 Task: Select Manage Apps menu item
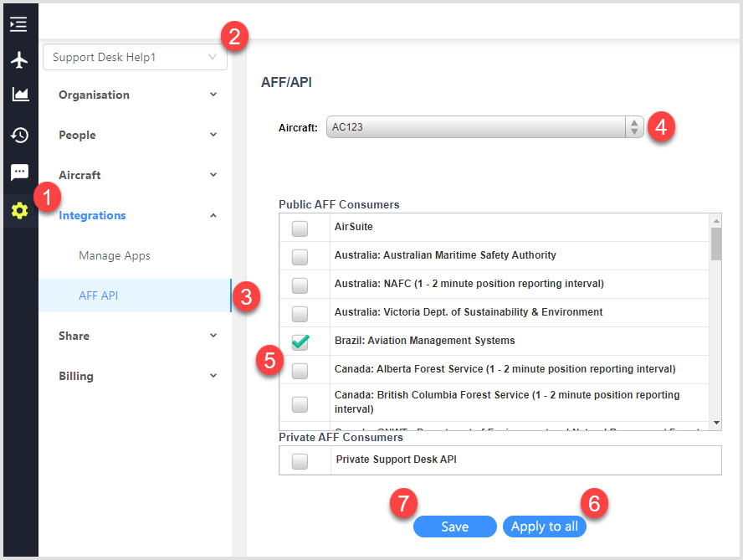click(x=115, y=255)
